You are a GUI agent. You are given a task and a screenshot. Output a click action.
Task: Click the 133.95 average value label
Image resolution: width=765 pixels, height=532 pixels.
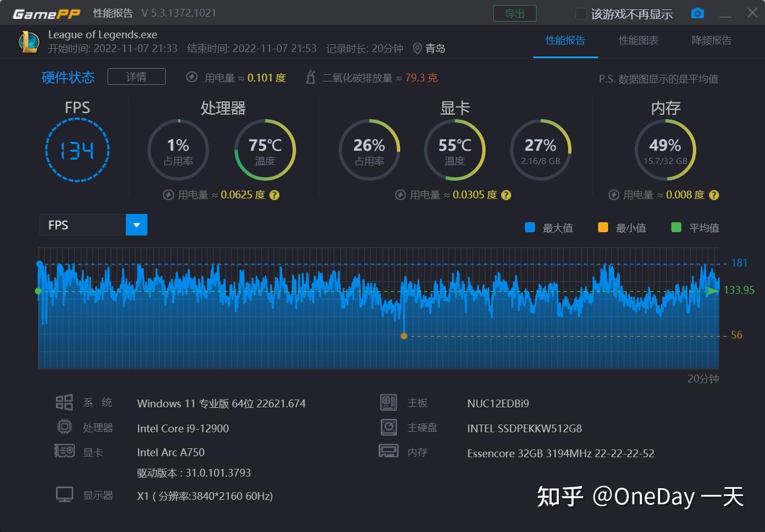739,290
